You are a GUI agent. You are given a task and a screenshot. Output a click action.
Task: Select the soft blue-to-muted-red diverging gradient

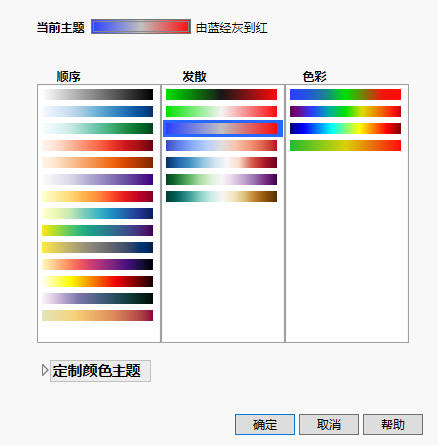pos(221,145)
